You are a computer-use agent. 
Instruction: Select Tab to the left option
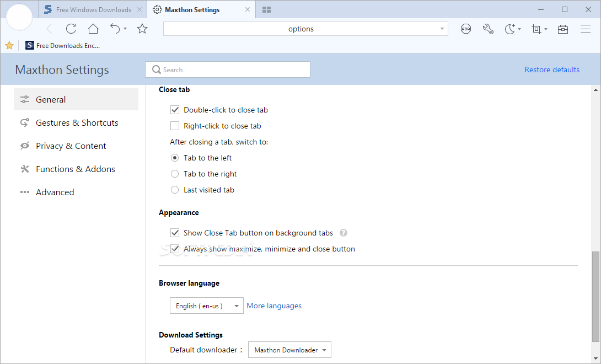point(175,158)
